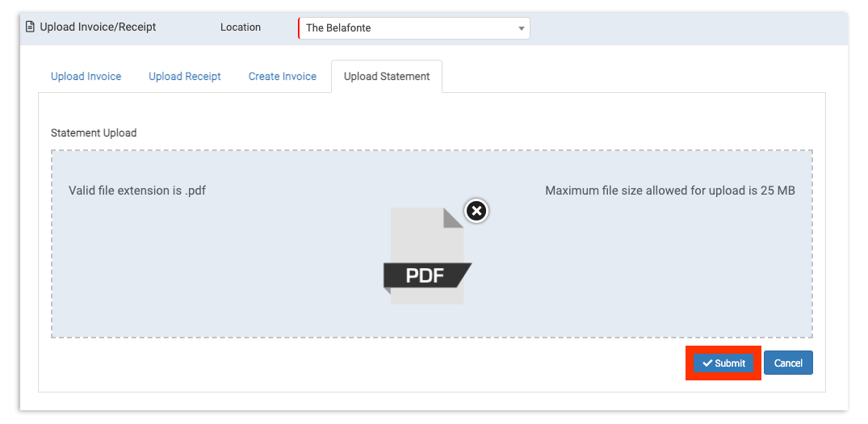Click the Upload Invoice/Receipt header title
Viewport: 868px width, 424px height.
coord(98,27)
